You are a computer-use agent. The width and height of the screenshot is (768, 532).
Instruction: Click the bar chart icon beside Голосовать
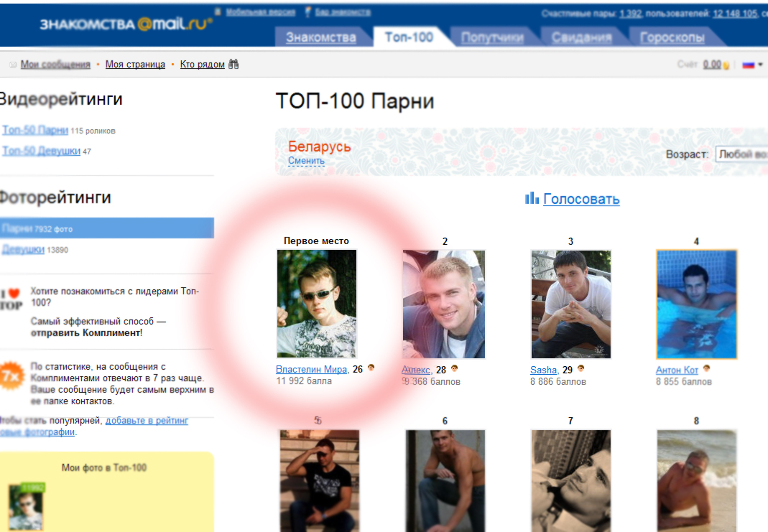[x=532, y=198]
